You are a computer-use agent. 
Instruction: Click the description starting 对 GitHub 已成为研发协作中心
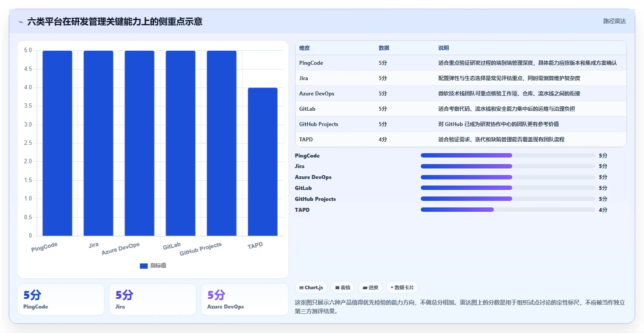point(499,124)
